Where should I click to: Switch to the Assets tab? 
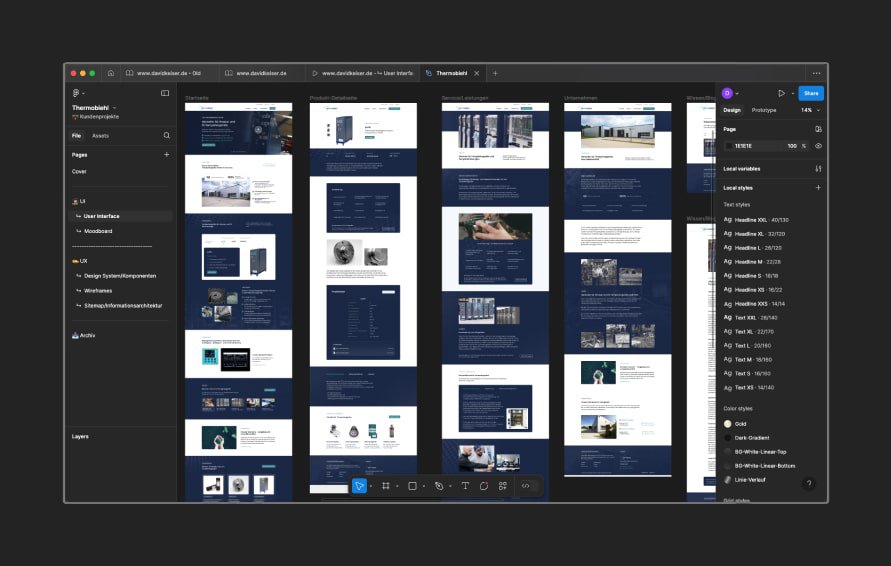click(100, 135)
